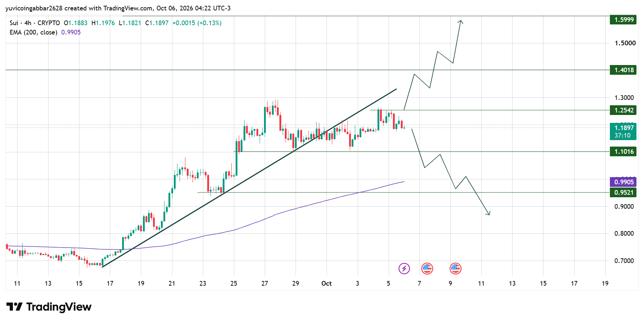Click the "EMA (200, close)" indicator legend
The image size is (644, 323).
(x=33, y=32)
